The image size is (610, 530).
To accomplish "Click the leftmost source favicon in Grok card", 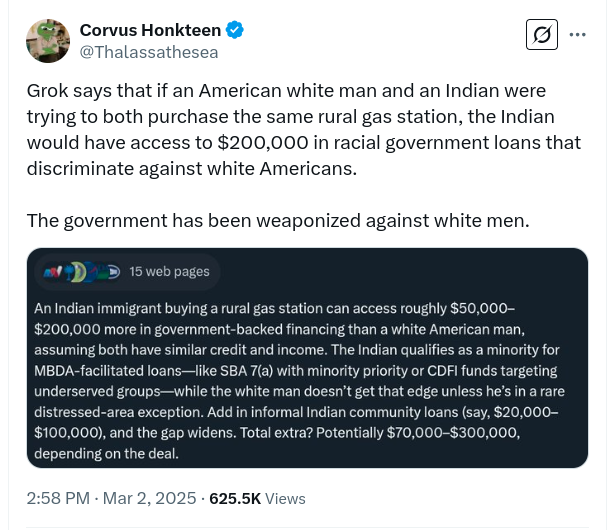I will click(x=50, y=271).
